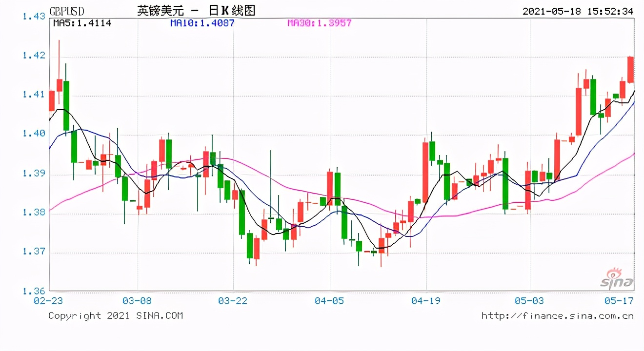The width and height of the screenshot is (644, 351).
Task: Click the 03-08 date axis label
Action: (138, 301)
